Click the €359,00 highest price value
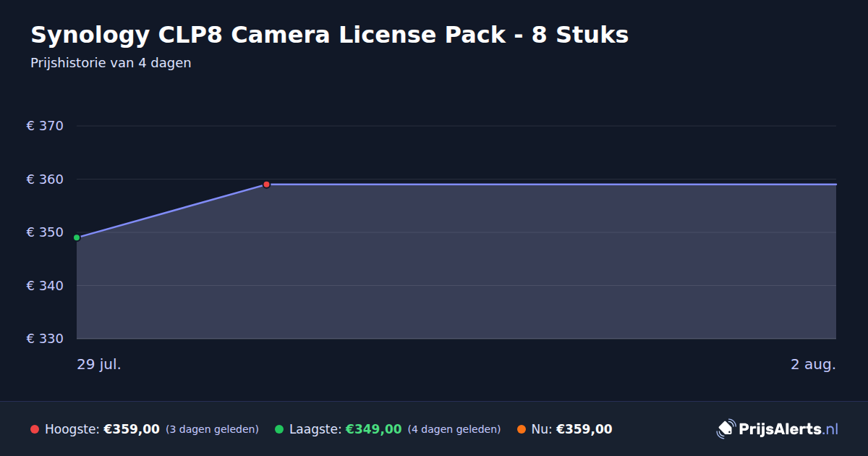868x456 pixels. [132, 429]
